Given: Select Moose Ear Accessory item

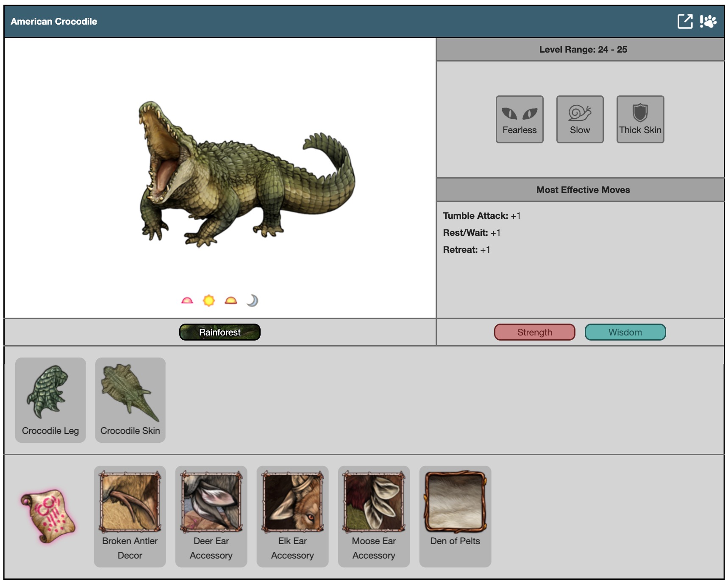Looking at the screenshot, I should click(x=374, y=516).
